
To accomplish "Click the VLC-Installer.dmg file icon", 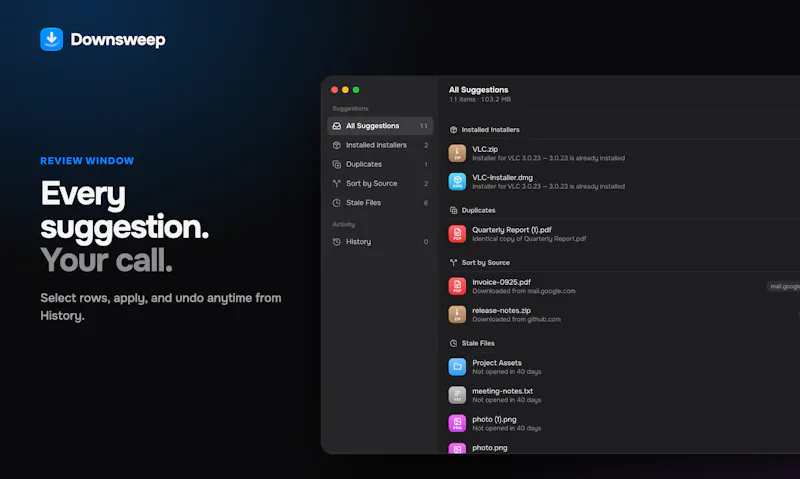I will 457,182.
